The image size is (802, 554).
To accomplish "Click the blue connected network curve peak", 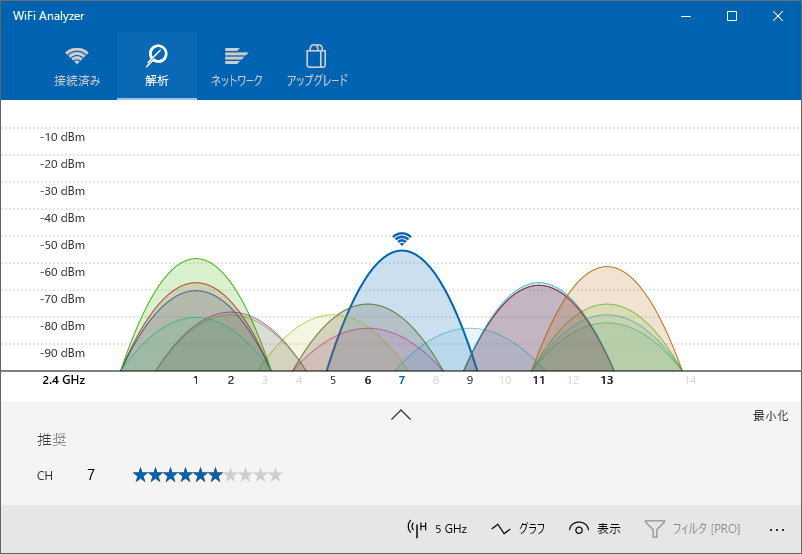I will tap(401, 253).
